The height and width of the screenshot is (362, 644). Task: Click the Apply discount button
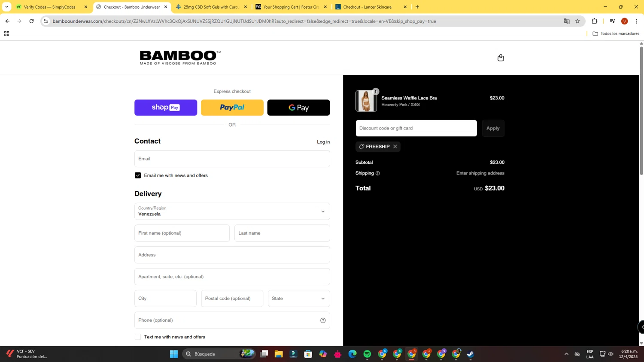[x=493, y=128]
